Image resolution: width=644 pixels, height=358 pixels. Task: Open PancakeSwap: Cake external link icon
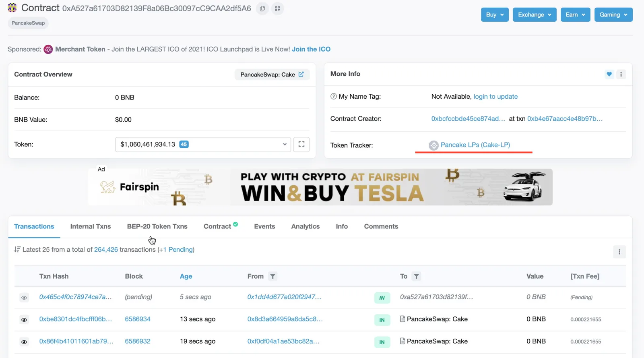301,74
